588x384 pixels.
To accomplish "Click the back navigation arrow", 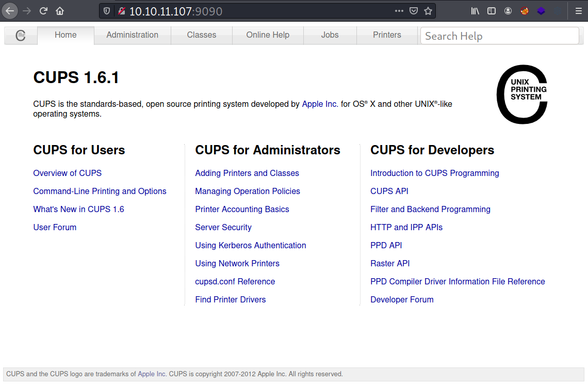I will coord(9,10).
